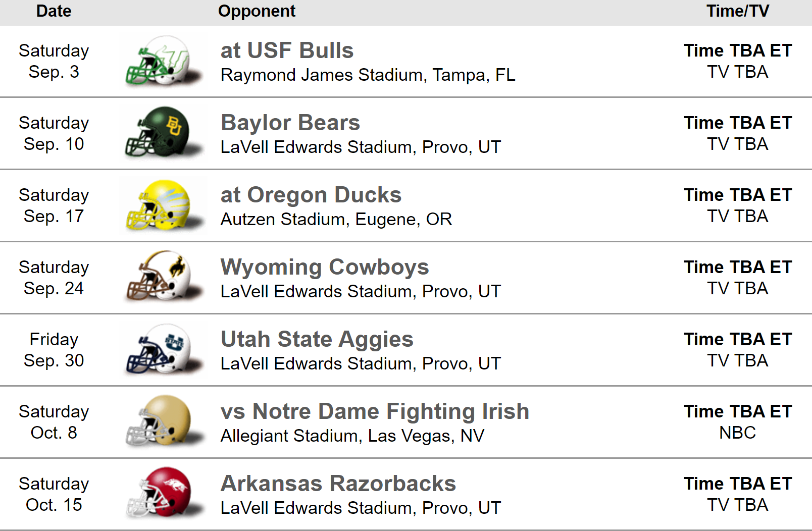
Task: Open the Wyoming Cowboys team link
Action: tap(325, 267)
